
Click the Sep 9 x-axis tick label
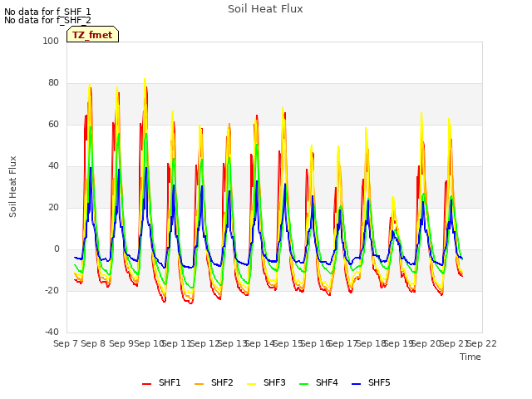click(121, 343)
